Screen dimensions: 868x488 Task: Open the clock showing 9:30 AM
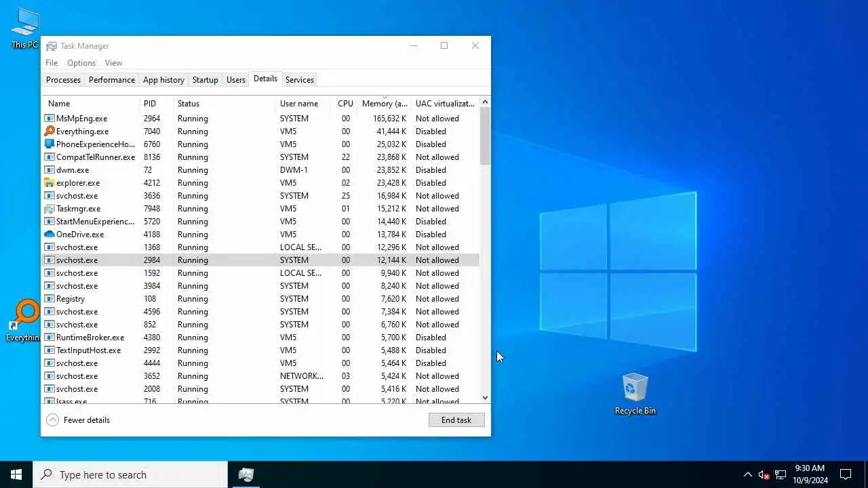pos(810,474)
